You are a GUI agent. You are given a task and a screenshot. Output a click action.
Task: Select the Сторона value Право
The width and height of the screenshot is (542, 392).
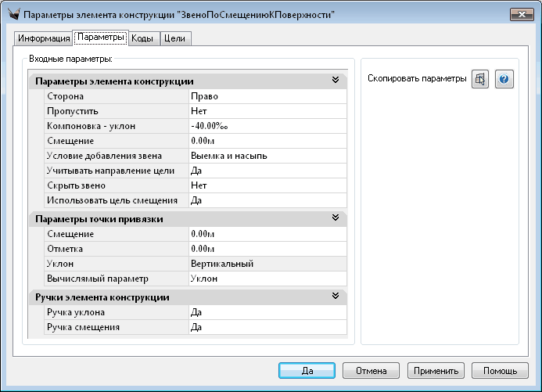click(x=266, y=96)
